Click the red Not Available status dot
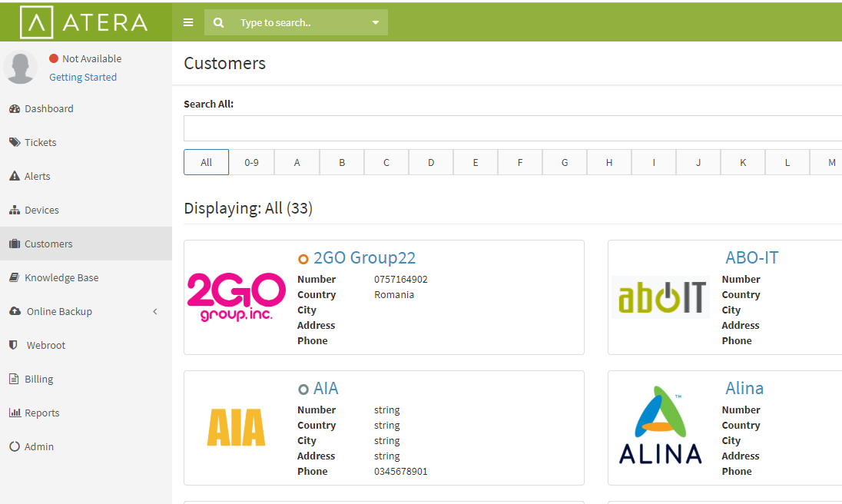Viewport: 842px width, 504px height. (x=54, y=58)
